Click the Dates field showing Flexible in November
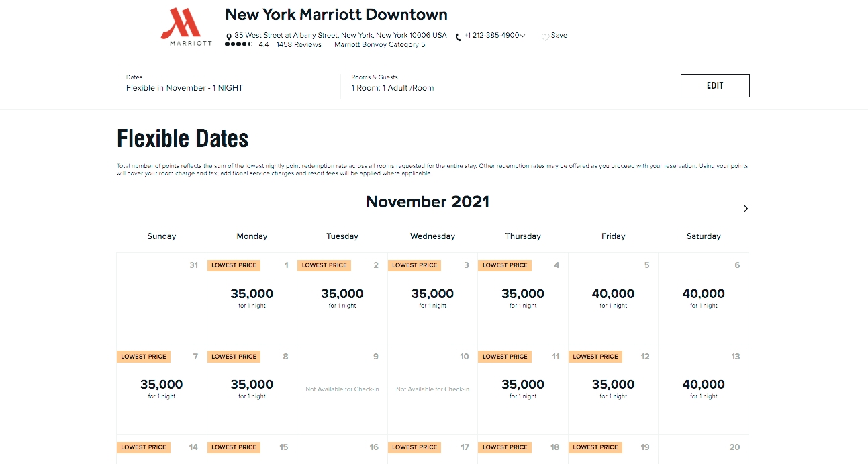 pos(185,84)
